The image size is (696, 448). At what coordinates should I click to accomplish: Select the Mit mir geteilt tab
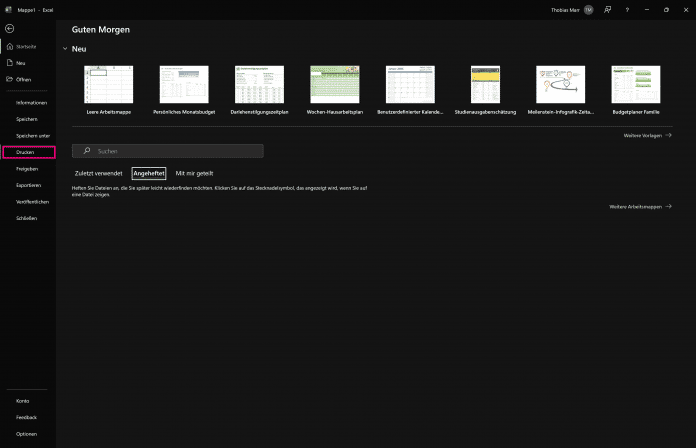tap(193, 173)
